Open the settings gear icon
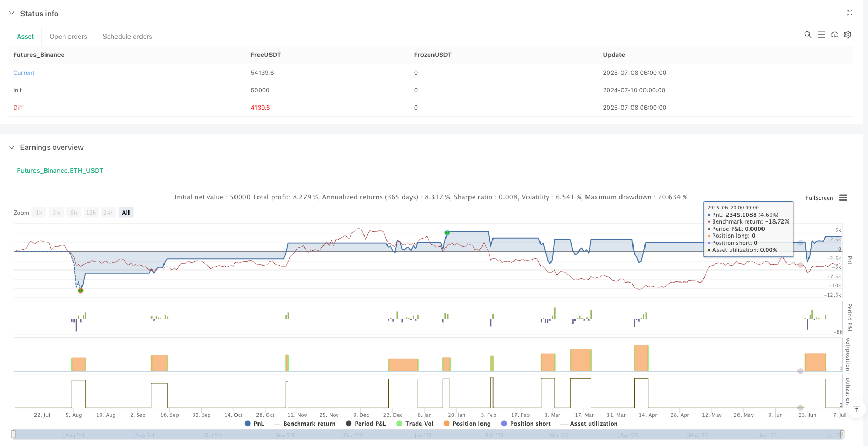 pyautogui.click(x=848, y=34)
